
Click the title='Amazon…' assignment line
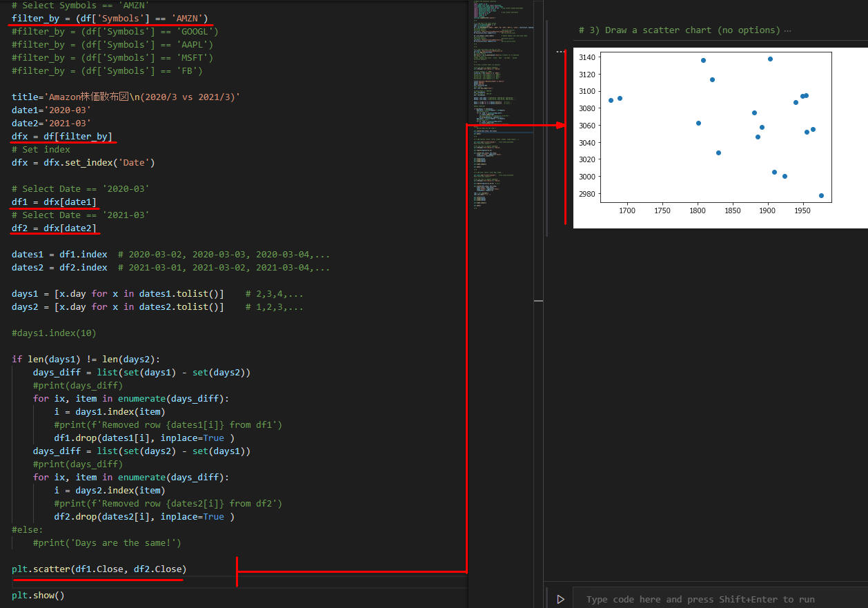click(x=126, y=97)
